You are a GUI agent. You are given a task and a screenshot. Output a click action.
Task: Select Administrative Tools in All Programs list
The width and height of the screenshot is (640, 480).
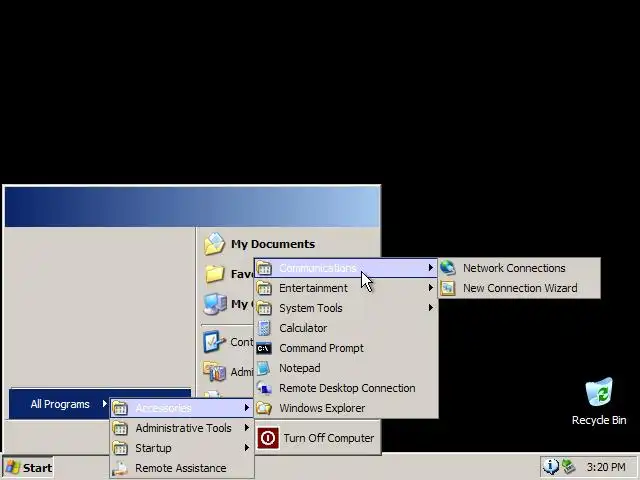tap(182, 428)
